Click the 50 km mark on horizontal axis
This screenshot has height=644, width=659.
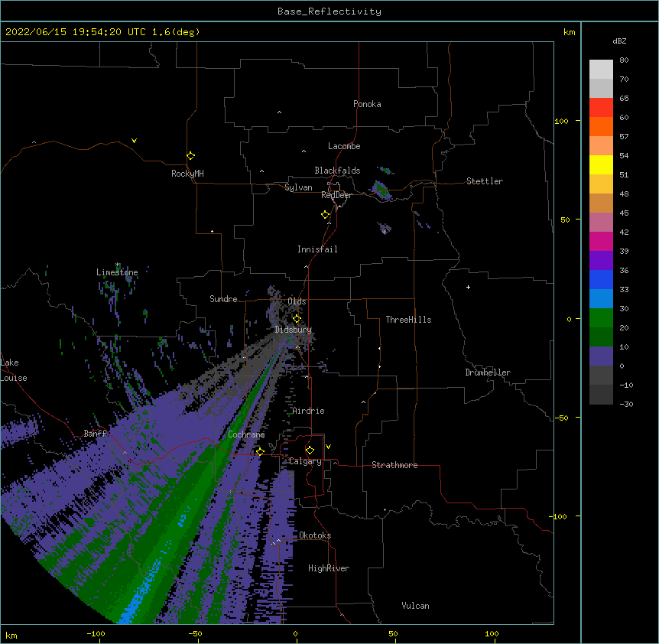393,633
